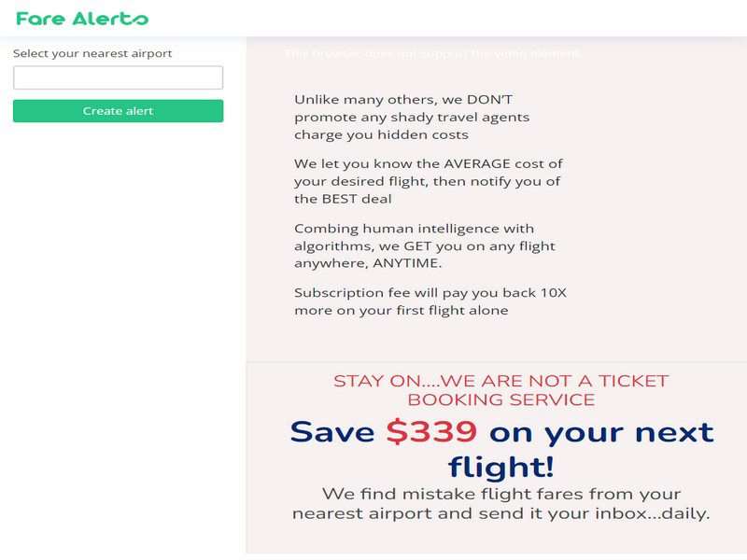The image size is (747, 560).
Task: Click the "BOOKING SERVICE" heading line
Action: coord(500,399)
